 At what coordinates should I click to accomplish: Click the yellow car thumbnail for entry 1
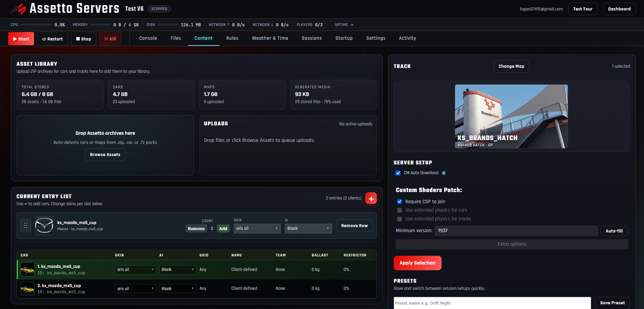tap(28, 270)
